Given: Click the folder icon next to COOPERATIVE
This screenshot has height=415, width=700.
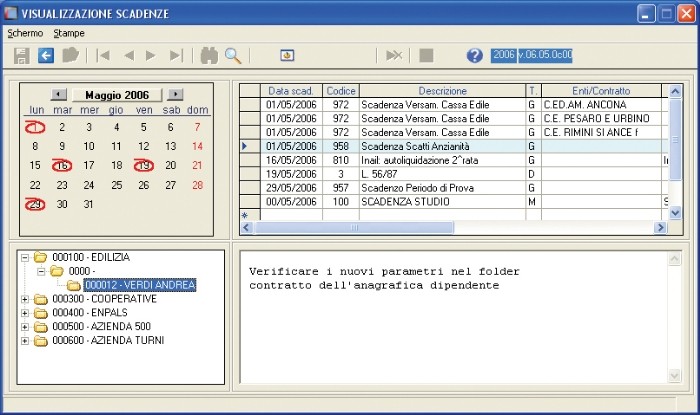Looking at the screenshot, I should [x=41, y=299].
